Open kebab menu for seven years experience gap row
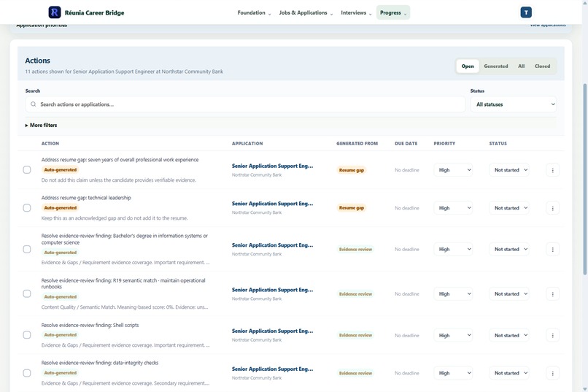The width and height of the screenshot is (588, 392). [x=552, y=170]
